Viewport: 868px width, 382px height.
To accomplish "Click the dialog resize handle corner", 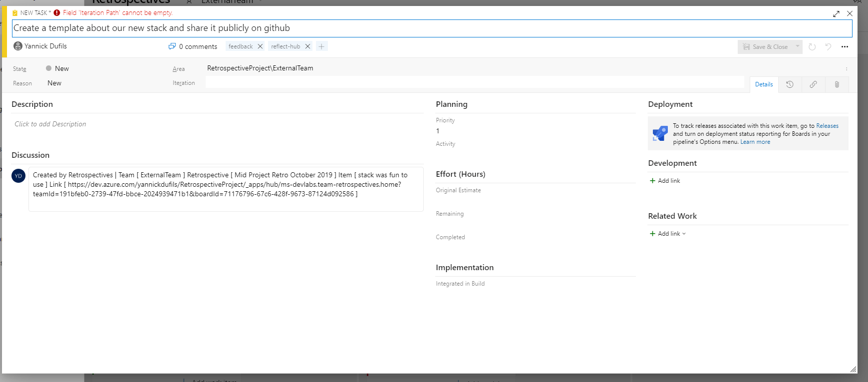I will coord(853,370).
